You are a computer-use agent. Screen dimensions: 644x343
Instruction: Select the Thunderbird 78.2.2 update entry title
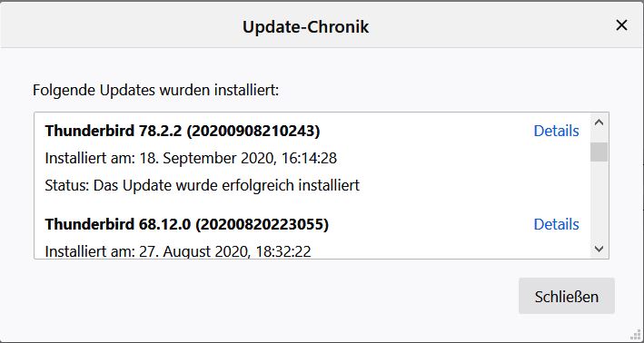tap(183, 131)
